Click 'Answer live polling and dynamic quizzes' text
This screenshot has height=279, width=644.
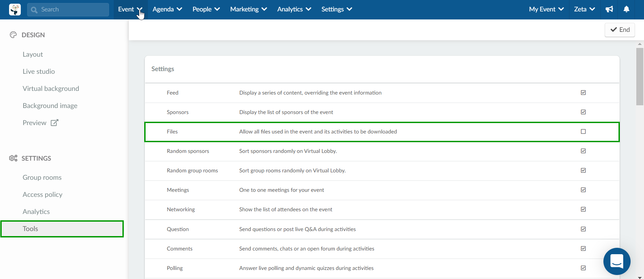306,268
